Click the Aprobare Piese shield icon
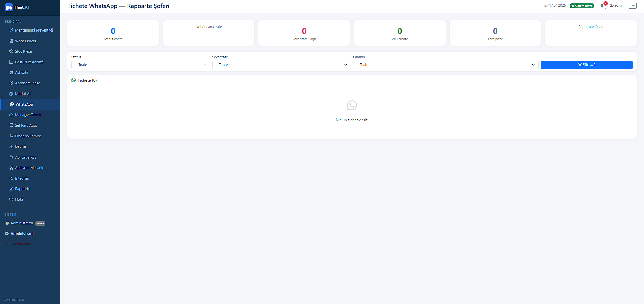This screenshot has height=304, width=644. pos(11,83)
